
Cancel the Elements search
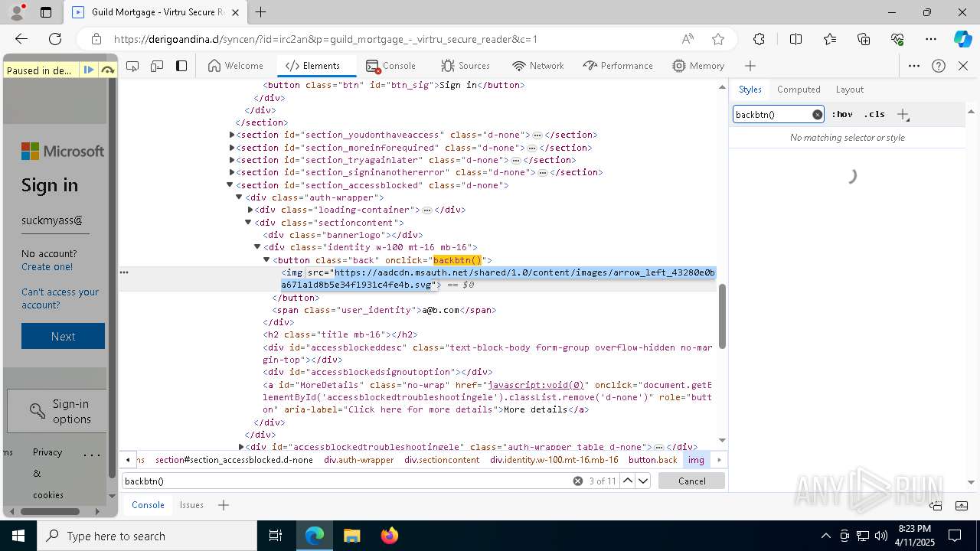692,481
